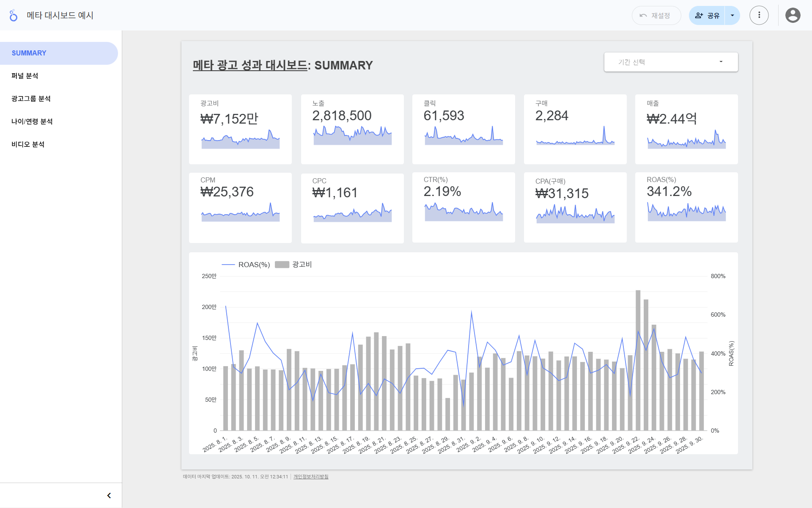Navigate to the 비디오 분석 page
The image size is (812, 508).
28,145
